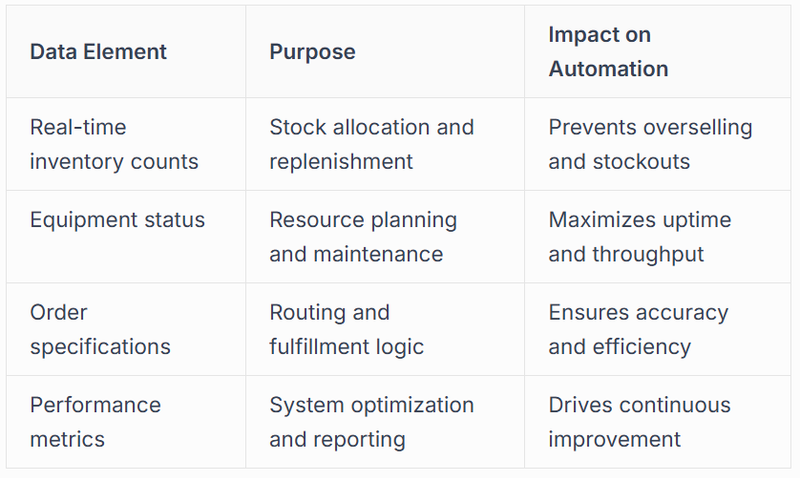Click 'Drives continuous improvement' cell

tap(639, 421)
